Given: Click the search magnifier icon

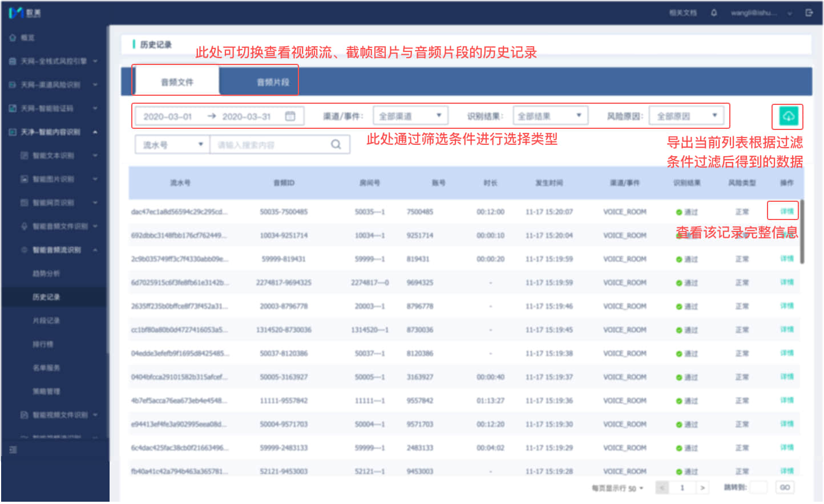Looking at the screenshot, I should (x=336, y=145).
